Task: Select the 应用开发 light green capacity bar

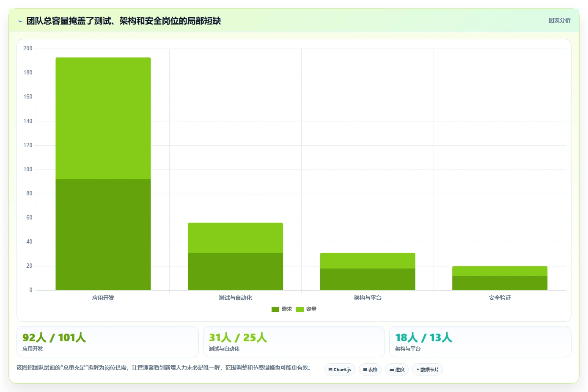Action: (103, 118)
